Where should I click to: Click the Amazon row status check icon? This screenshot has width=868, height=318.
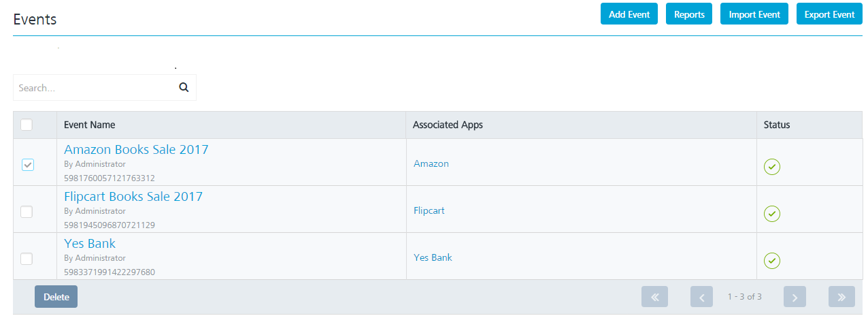pyautogui.click(x=772, y=166)
